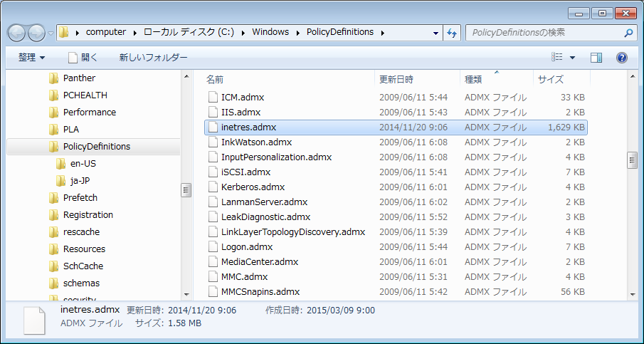The height and width of the screenshot is (344, 644).
Task: Click the Back navigation arrow button
Action: point(17,32)
